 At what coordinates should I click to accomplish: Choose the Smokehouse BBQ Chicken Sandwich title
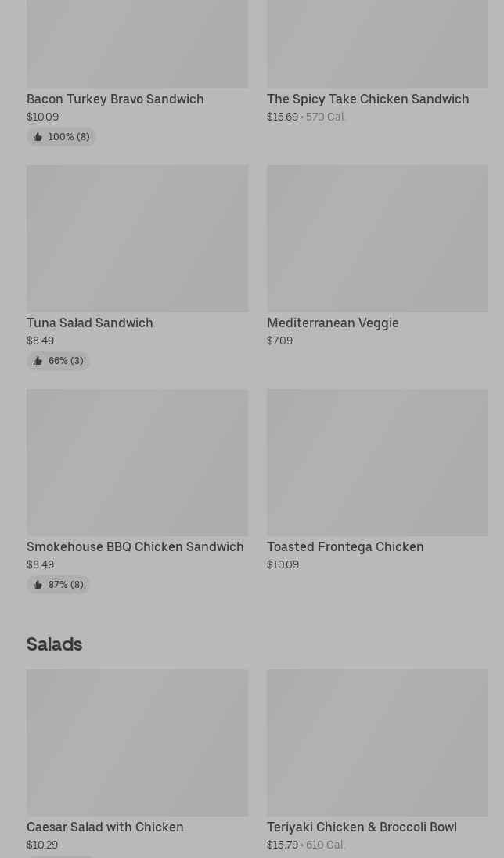135,547
